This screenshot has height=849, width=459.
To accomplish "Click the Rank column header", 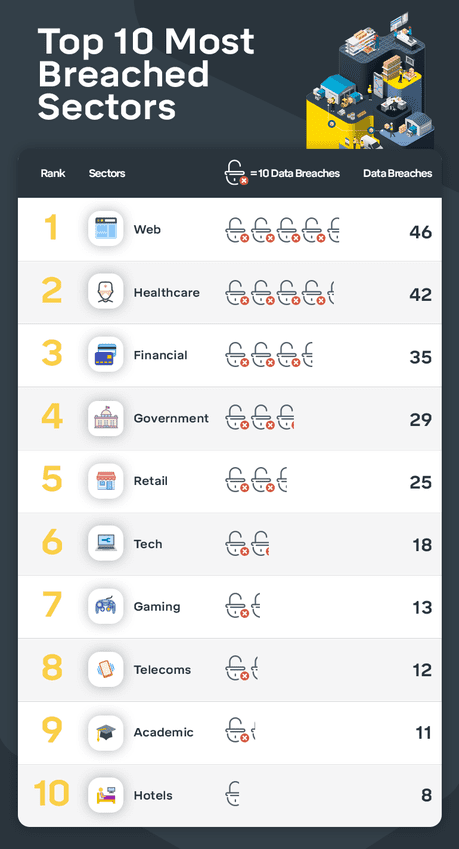I will tap(53, 173).
